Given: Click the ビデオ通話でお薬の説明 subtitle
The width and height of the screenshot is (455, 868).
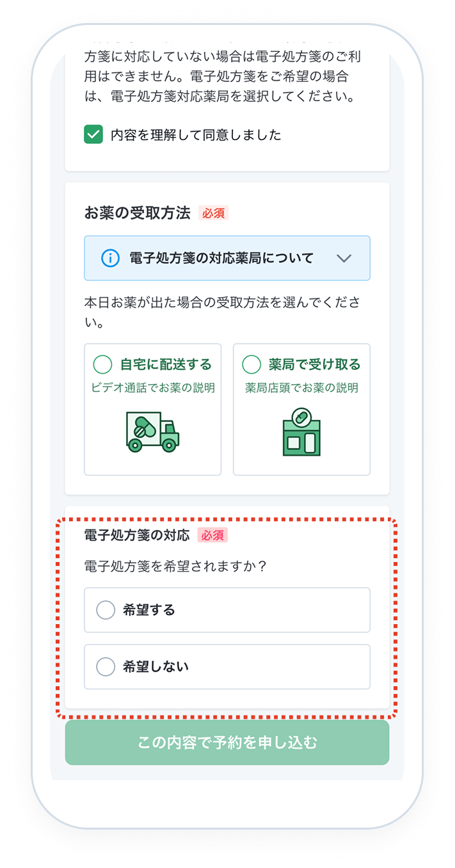Looking at the screenshot, I should click(x=153, y=388).
